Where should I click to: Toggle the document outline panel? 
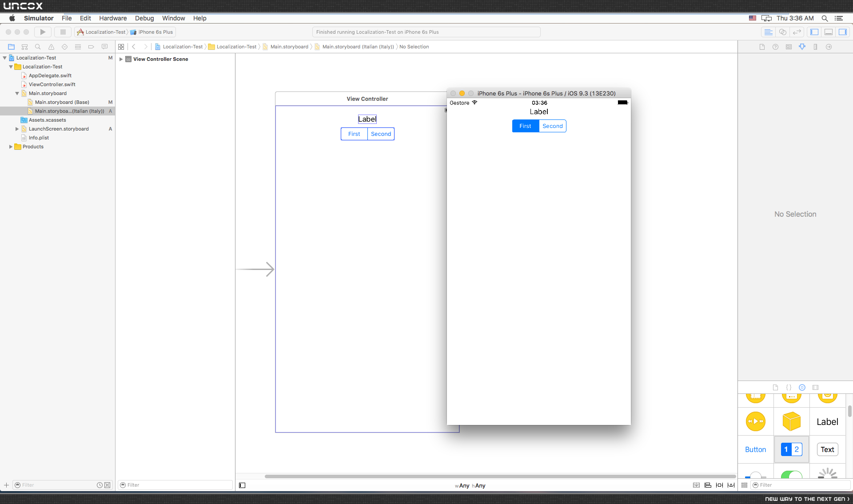pyautogui.click(x=242, y=485)
